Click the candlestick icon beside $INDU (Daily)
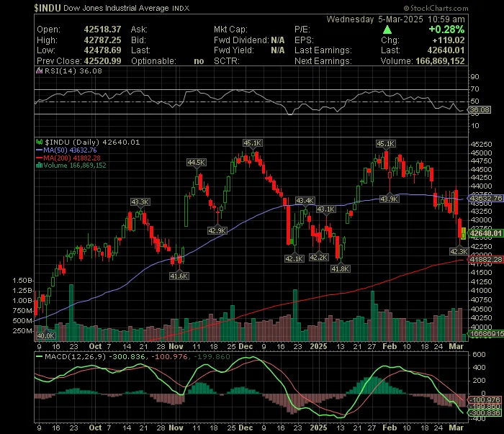The height and width of the screenshot is (434, 504). tap(39, 142)
